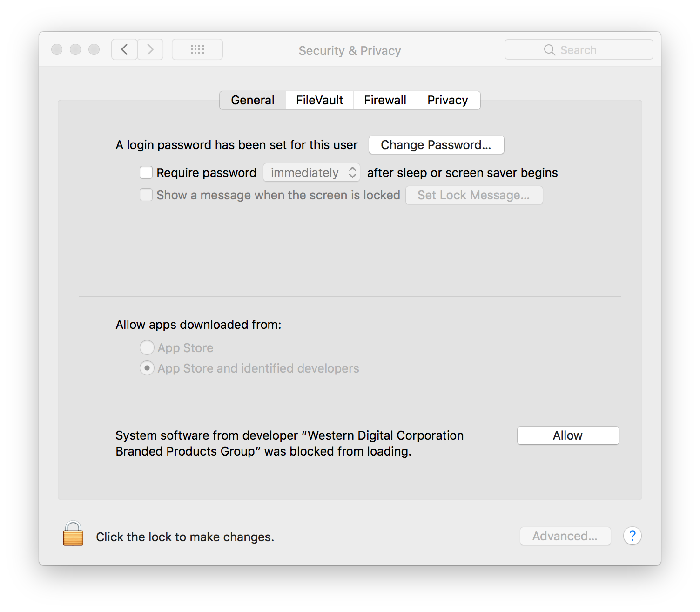Screen dimensions: 700x612
Task: Go back with the left chevron button
Action: pyautogui.click(x=124, y=49)
